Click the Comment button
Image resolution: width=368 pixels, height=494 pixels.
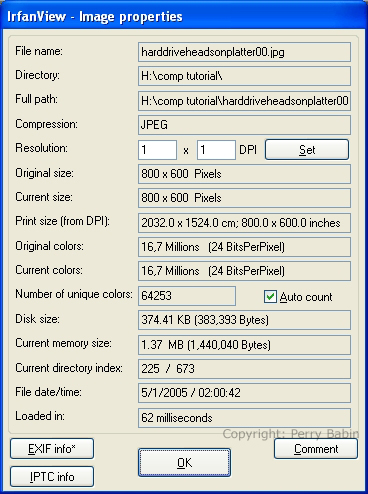click(316, 449)
